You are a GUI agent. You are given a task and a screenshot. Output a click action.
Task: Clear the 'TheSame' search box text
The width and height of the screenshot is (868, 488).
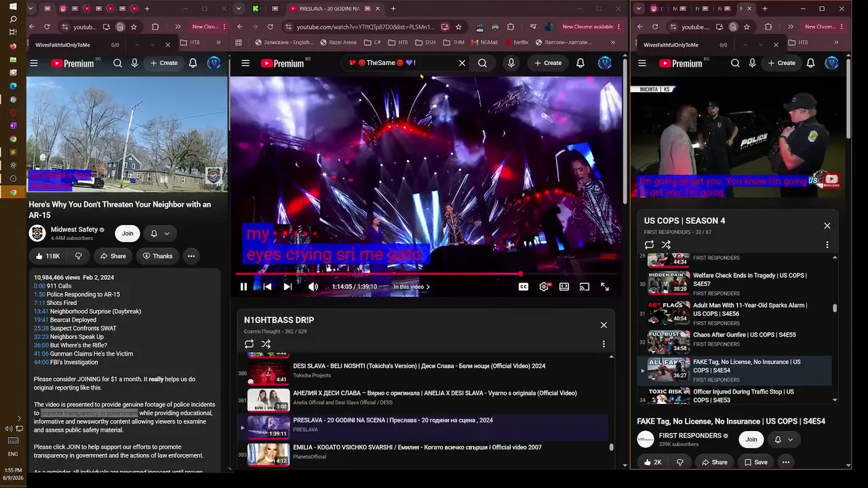pos(462,63)
